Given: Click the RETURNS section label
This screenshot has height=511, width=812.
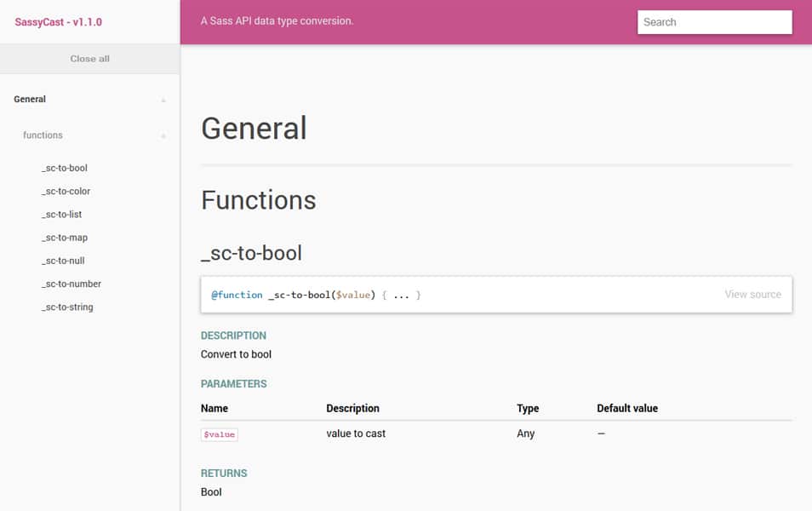Looking at the screenshot, I should 223,473.
